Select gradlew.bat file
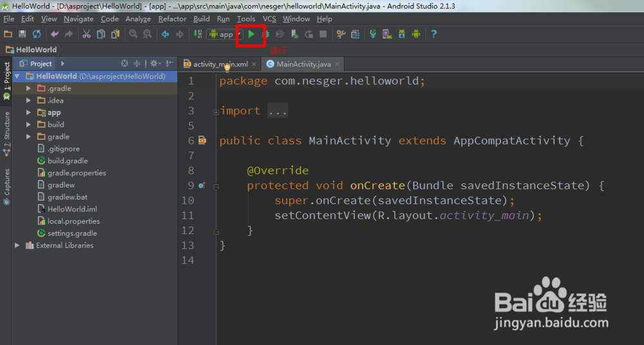Viewport: 644px width, 345px height. coord(62,197)
